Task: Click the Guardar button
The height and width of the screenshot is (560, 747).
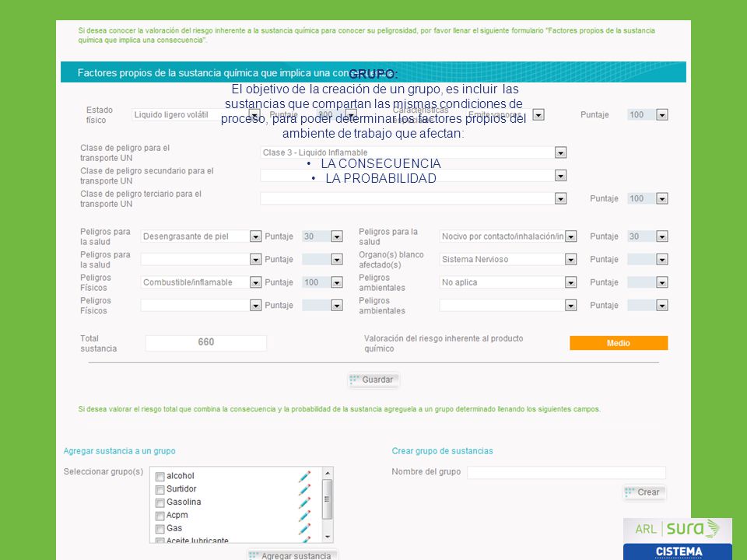Action: [373, 380]
